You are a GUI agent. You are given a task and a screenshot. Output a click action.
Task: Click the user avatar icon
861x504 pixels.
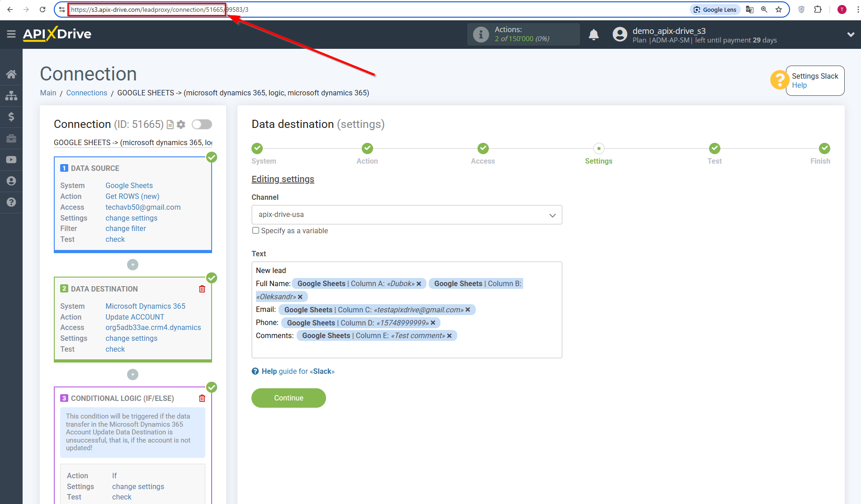point(620,34)
